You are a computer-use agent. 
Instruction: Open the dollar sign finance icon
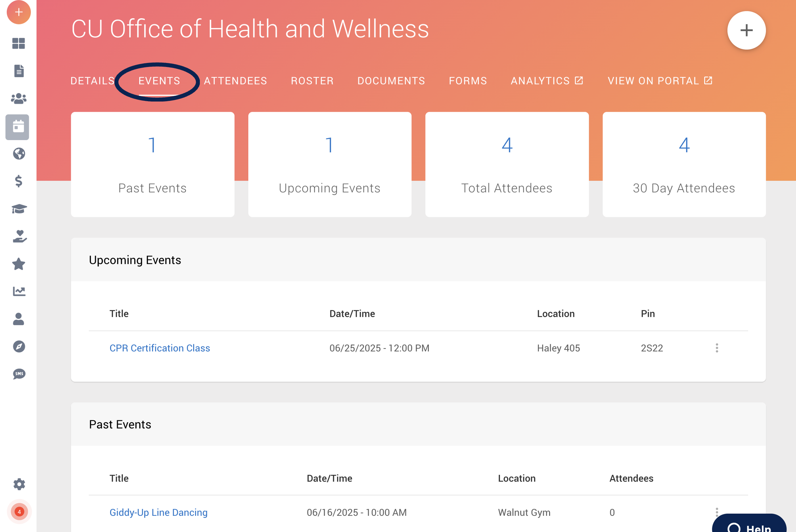point(19,181)
